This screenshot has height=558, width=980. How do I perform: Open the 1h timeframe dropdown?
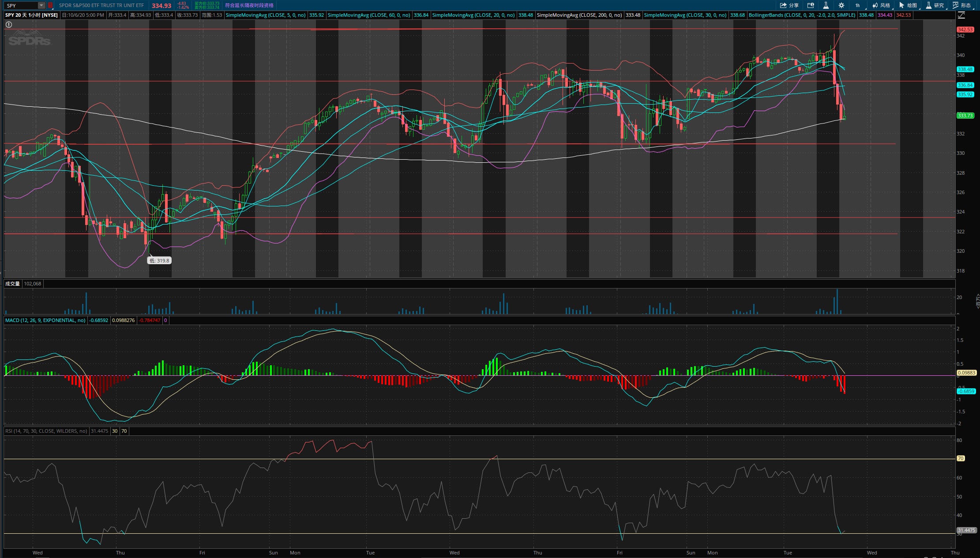(858, 5)
